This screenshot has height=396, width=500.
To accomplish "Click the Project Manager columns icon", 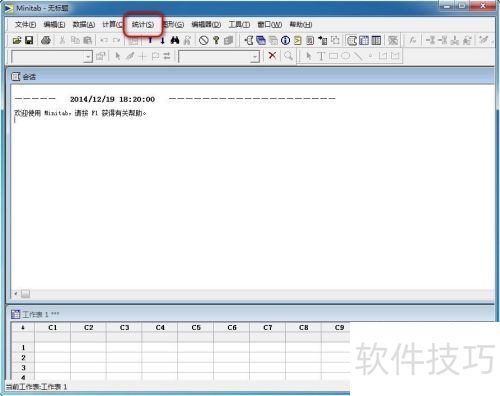I will (376, 40).
